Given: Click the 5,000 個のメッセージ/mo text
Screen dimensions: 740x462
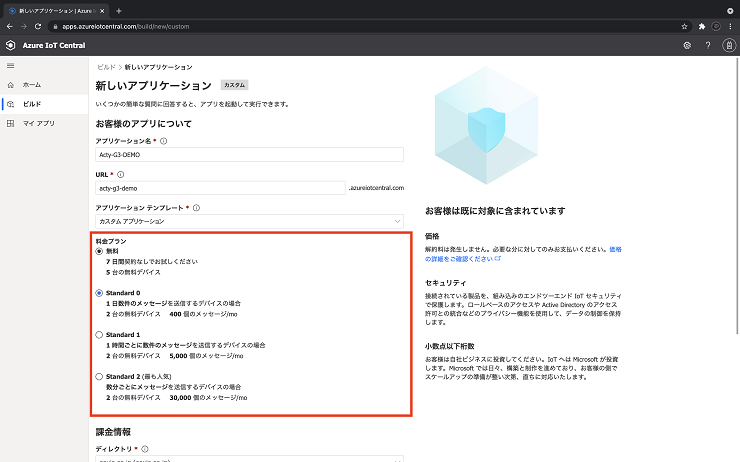Looking at the screenshot, I should 206,356.
